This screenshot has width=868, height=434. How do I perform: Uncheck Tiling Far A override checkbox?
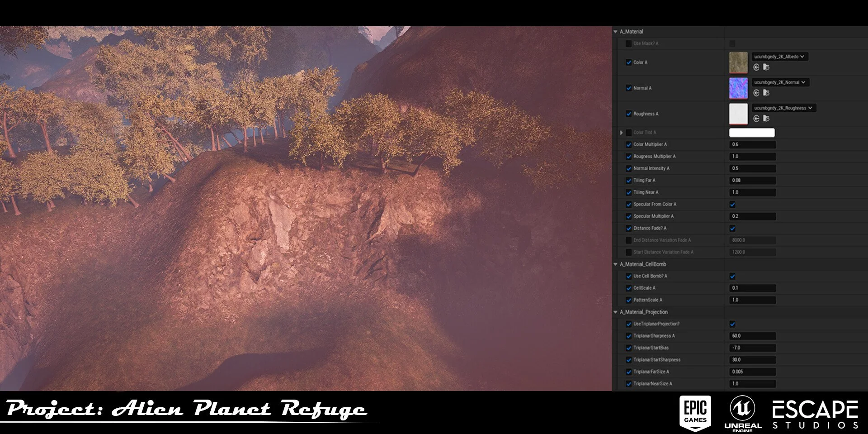pos(628,181)
